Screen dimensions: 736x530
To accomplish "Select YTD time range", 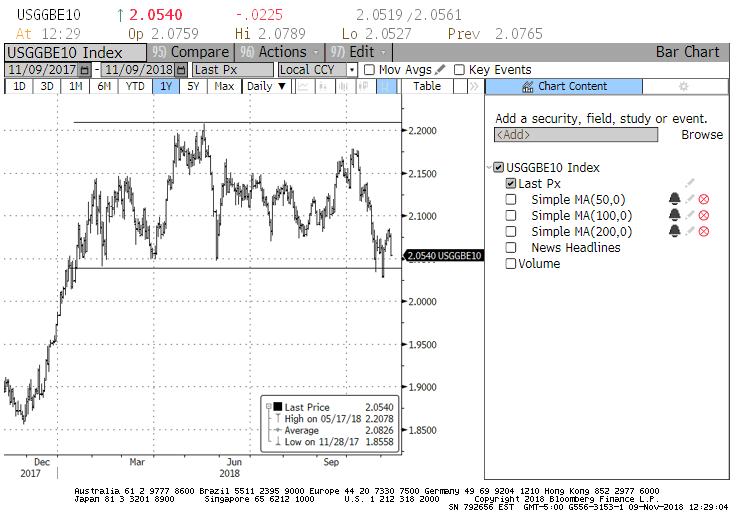I will click(x=135, y=86).
